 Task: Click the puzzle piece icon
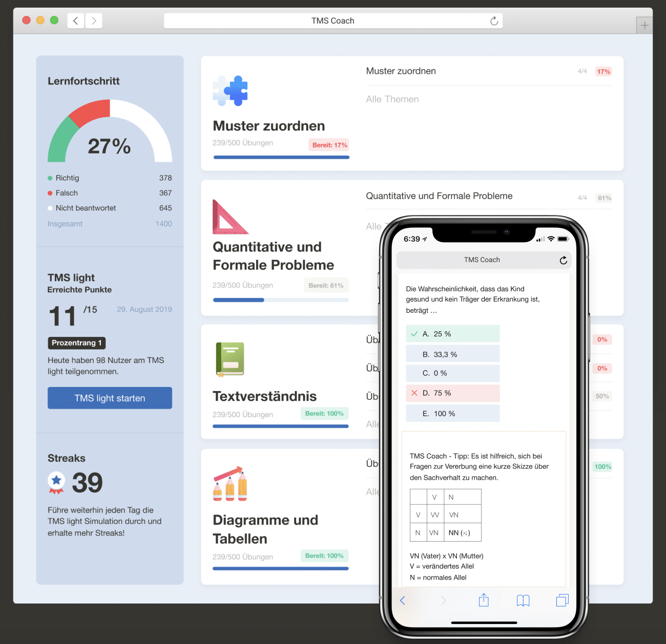click(x=230, y=91)
